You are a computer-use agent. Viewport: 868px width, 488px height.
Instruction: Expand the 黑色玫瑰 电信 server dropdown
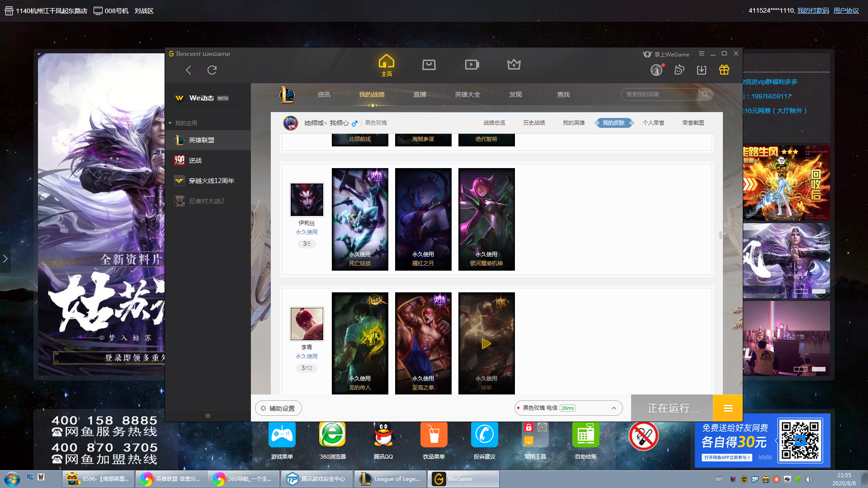coord(568,408)
